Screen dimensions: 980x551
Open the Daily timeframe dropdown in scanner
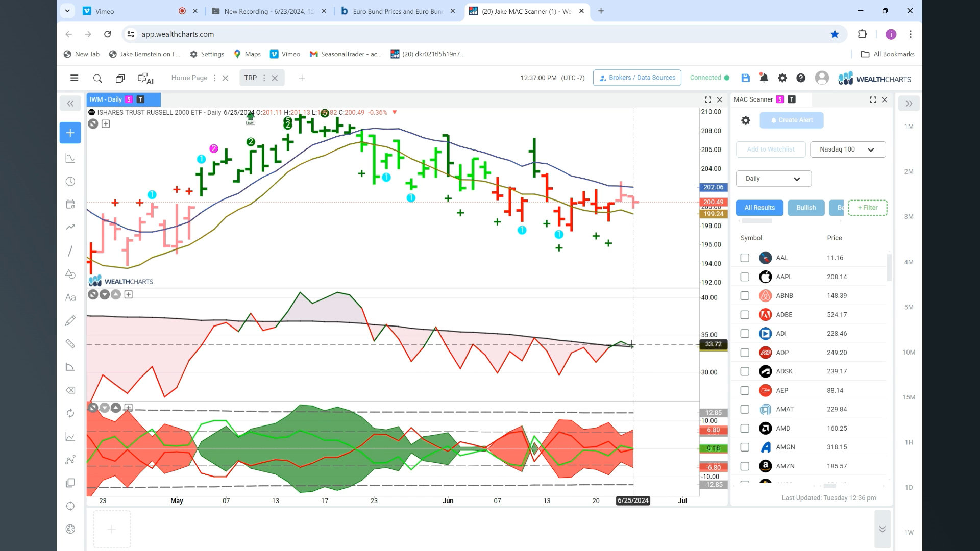773,179
